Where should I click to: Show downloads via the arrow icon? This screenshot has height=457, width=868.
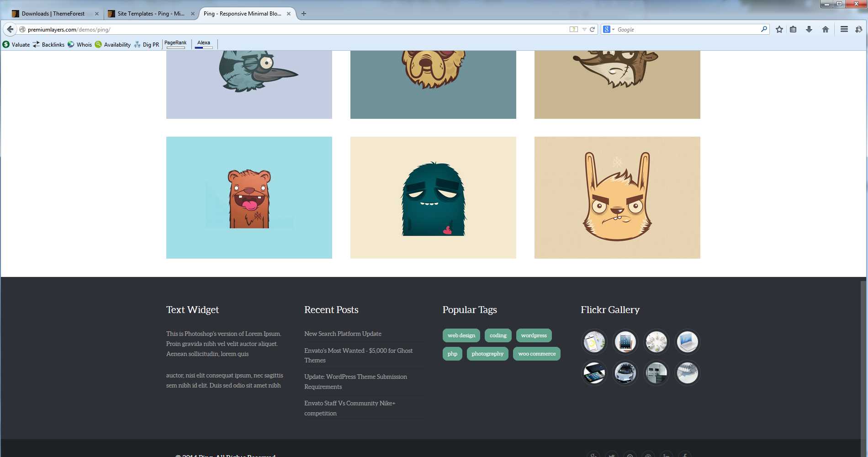809,29
